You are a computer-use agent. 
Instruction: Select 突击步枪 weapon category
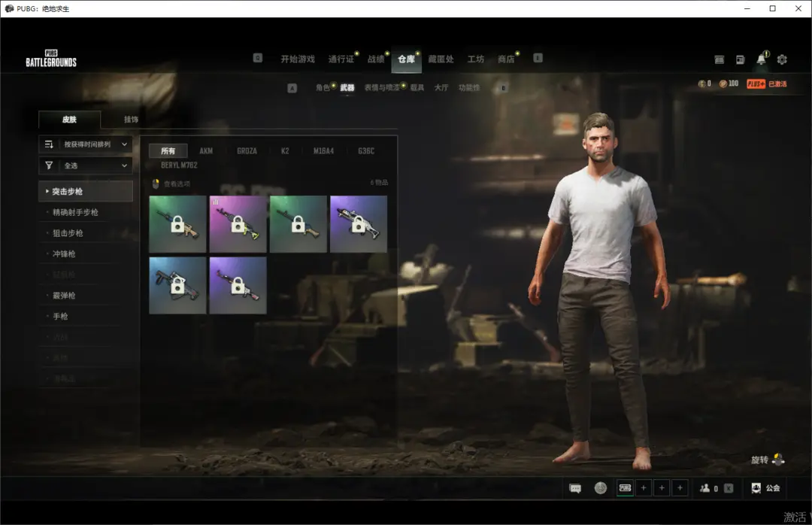tap(86, 192)
